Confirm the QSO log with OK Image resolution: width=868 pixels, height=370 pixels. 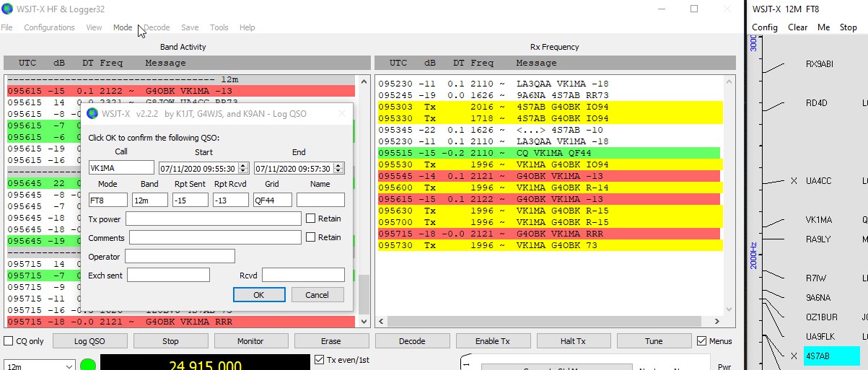pyautogui.click(x=259, y=294)
